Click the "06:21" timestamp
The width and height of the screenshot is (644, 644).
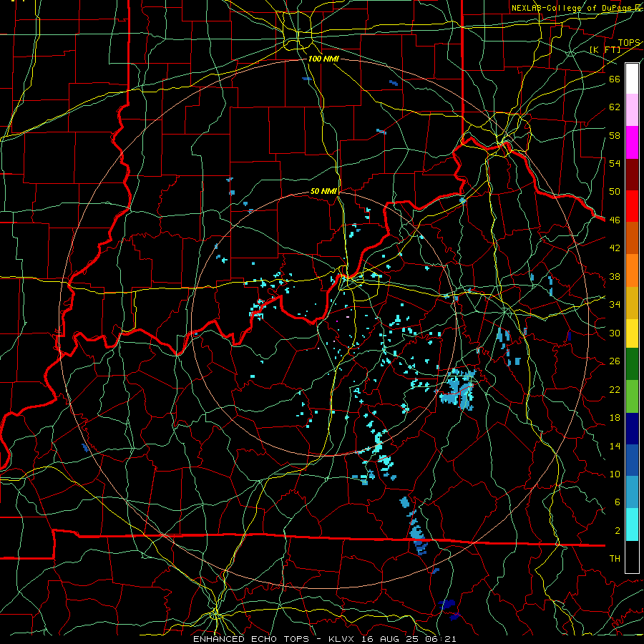(441, 639)
